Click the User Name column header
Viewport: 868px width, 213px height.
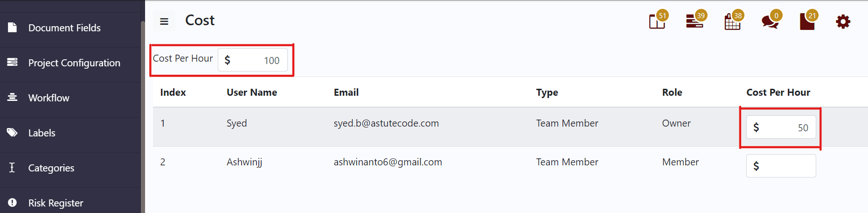click(252, 92)
